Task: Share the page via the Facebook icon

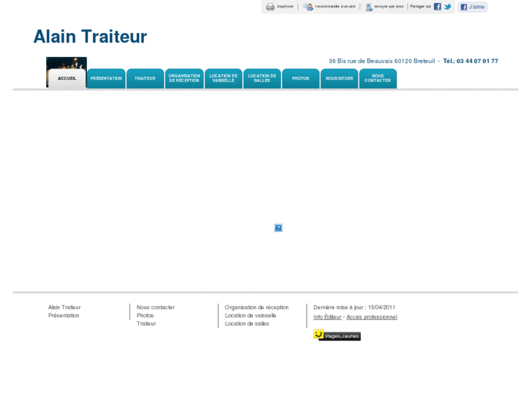Action: (x=438, y=7)
